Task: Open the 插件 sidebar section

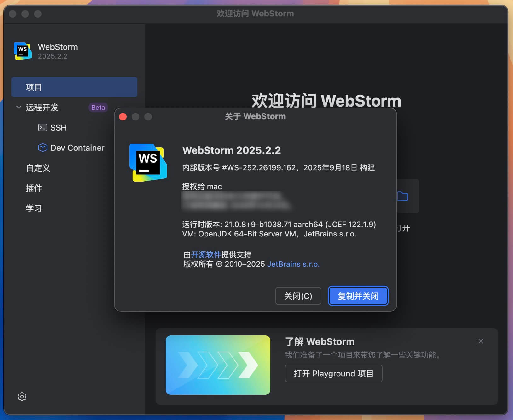Action: 34,188
